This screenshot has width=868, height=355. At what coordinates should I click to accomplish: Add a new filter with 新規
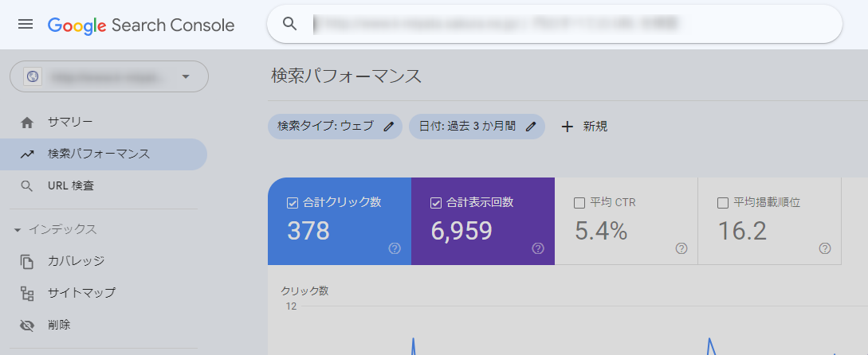(x=584, y=127)
